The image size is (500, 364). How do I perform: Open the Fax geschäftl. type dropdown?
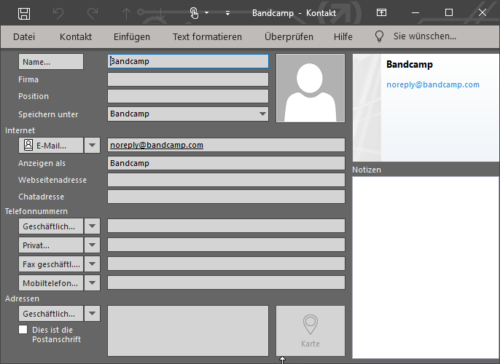click(92, 264)
